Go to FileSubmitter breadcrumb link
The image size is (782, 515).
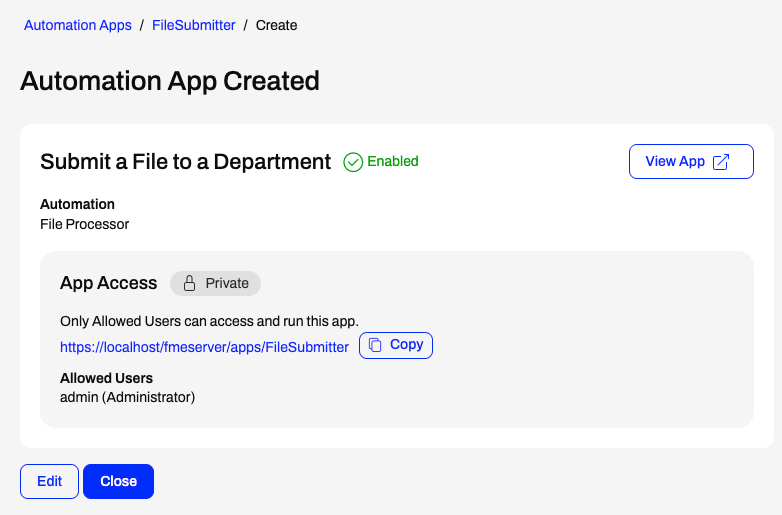[x=194, y=25]
